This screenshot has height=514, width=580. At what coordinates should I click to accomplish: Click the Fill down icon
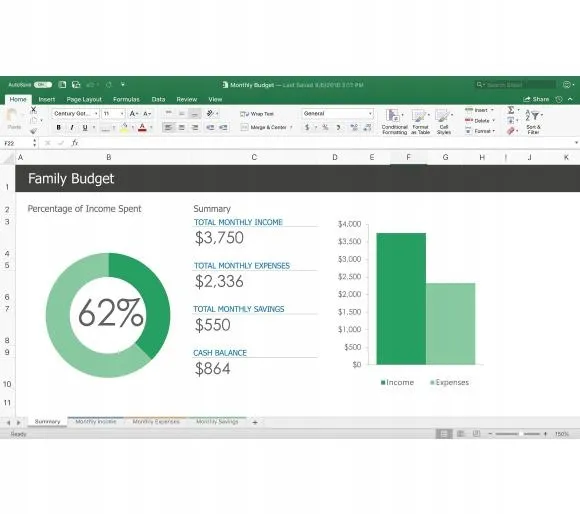click(511, 120)
